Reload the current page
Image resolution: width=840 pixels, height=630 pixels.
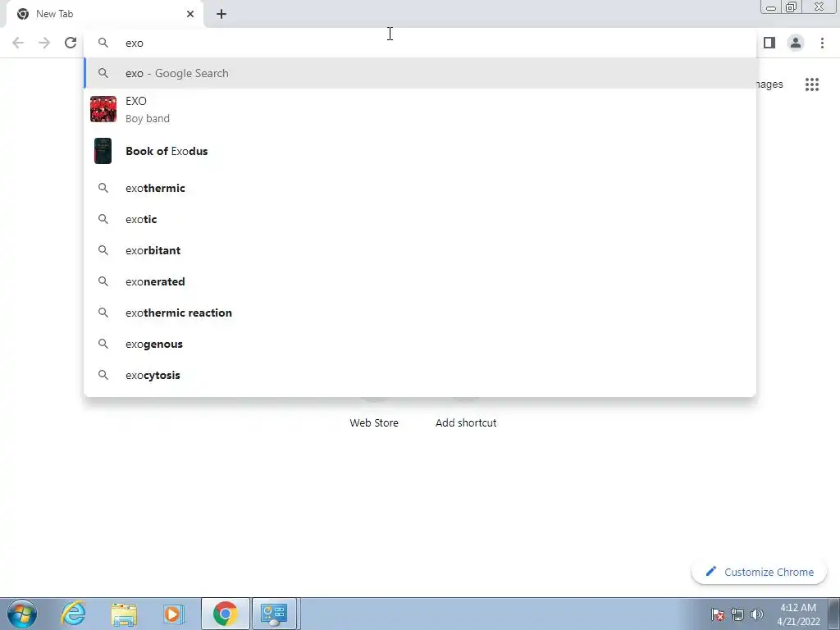click(71, 43)
